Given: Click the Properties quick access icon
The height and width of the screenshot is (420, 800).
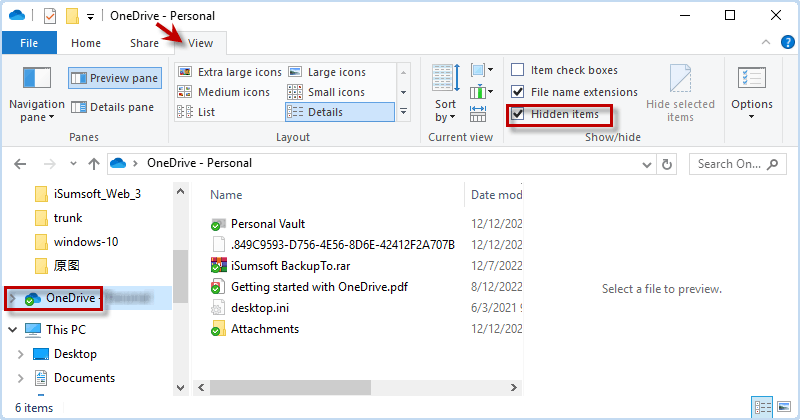Looking at the screenshot, I should [49, 16].
